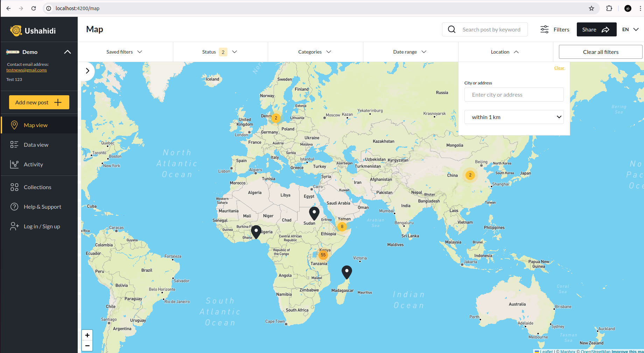Click the Demo deployment name
Screen dimensions: 644x353
point(30,52)
